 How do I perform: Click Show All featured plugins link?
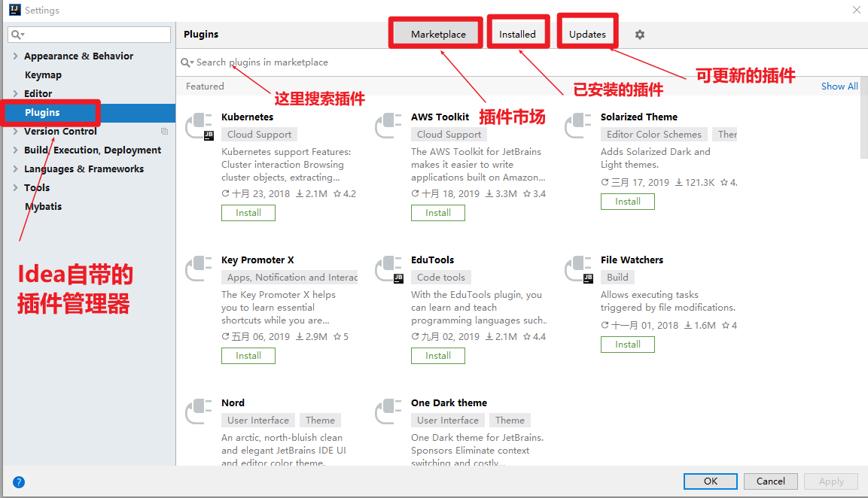pyautogui.click(x=839, y=87)
